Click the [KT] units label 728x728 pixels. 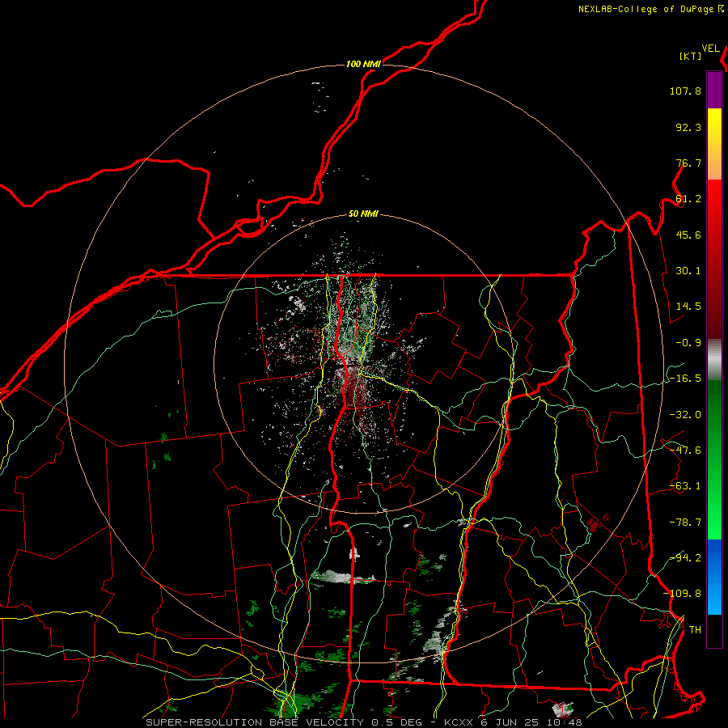pos(691,56)
